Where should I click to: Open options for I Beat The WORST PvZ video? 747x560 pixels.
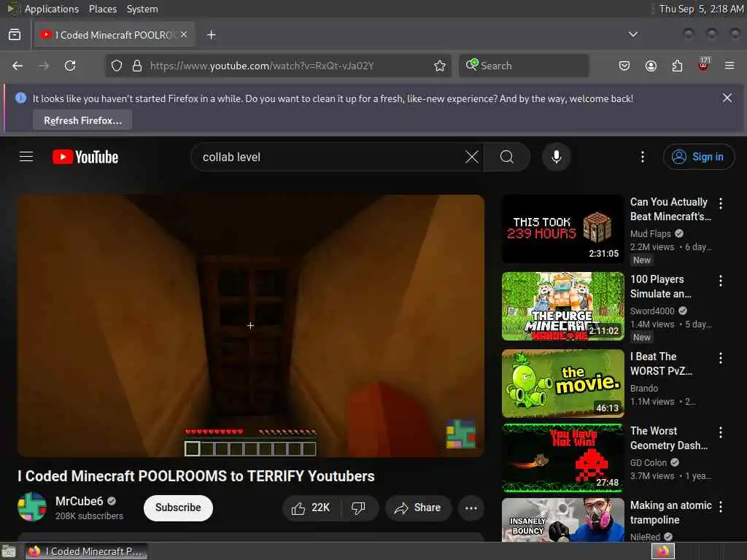720,357
